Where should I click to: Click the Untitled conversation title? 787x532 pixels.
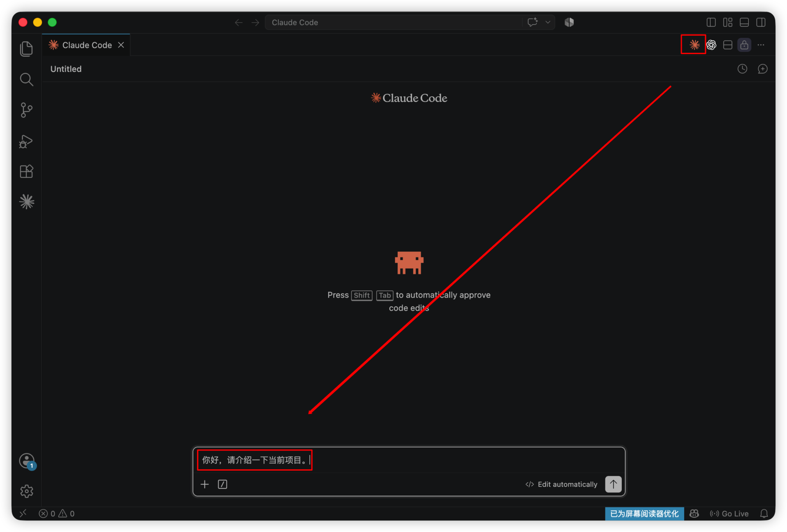pyautogui.click(x=66, y=69)
